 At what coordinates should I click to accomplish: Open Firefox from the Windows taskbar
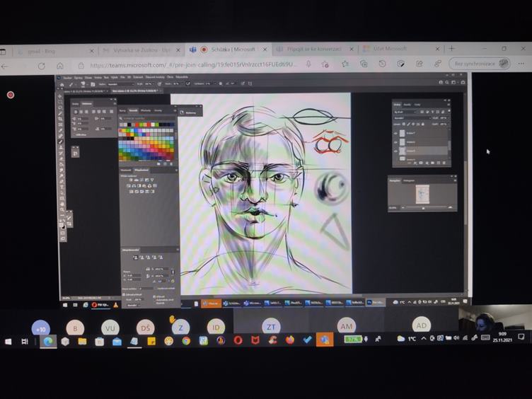(x=290, y=340)
